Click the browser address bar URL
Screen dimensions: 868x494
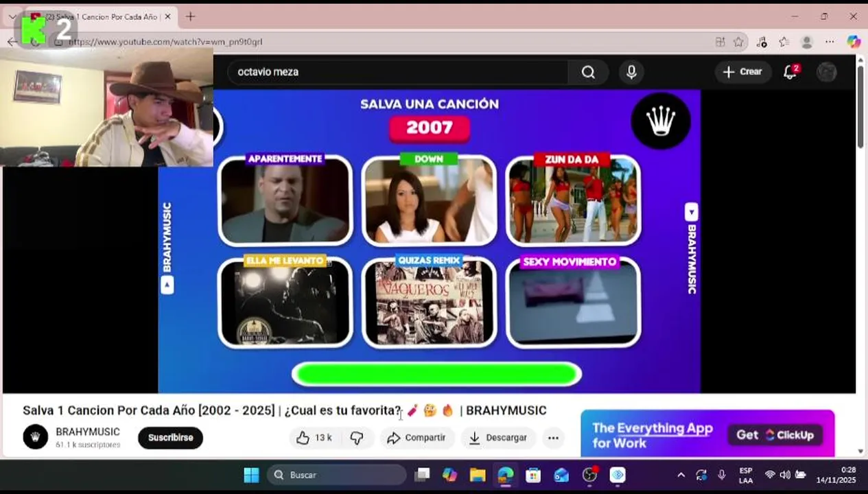tap(165, 42)
